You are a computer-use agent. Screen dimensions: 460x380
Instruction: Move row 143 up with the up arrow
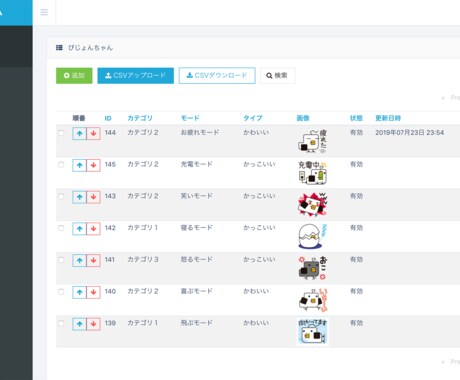(79, 197)
